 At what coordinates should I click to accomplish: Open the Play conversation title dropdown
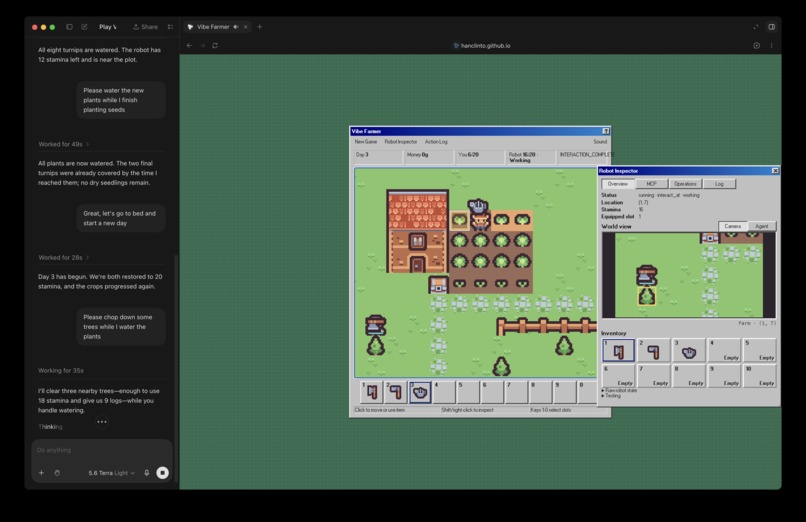click(108, 27)
